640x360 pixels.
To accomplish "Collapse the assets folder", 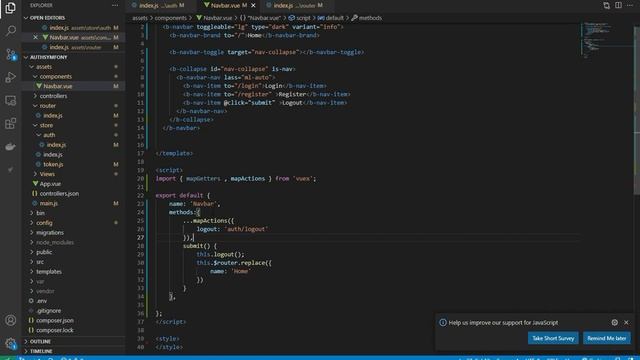I will click(31, 67).
